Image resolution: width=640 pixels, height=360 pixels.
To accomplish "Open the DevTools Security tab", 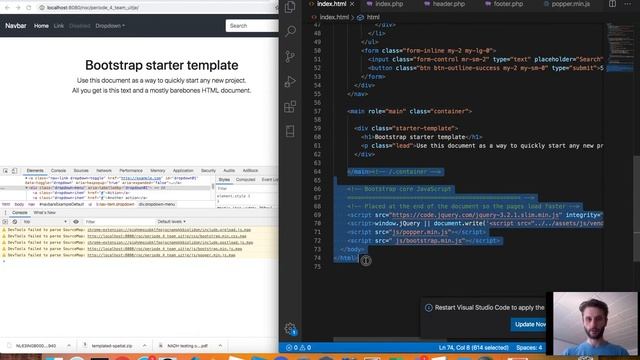I will pyautogui.click(x=208, y=171).
